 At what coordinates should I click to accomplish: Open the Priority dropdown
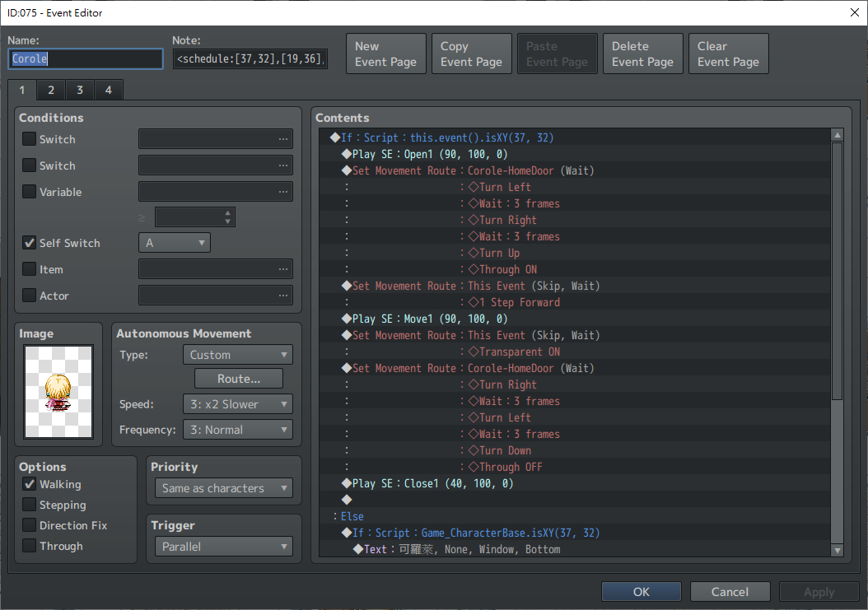coord(224,487)
